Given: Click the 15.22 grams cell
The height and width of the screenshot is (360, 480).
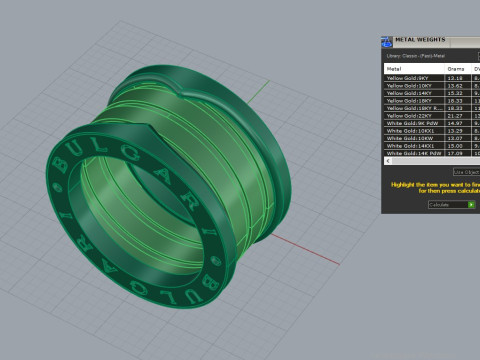Looking at the screenshot, I should click(x=457, y=93).
